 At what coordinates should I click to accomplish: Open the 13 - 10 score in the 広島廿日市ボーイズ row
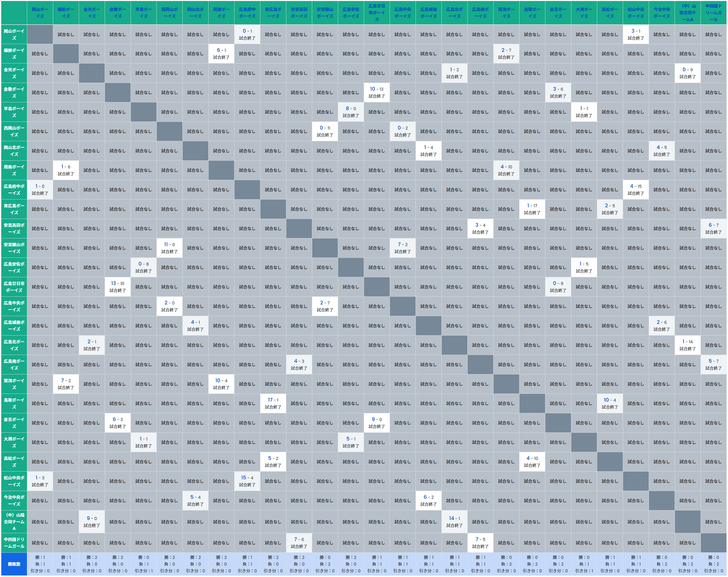(118, 284)
